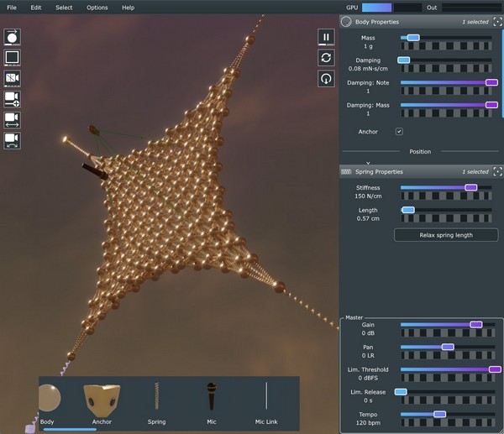Click the circular reset-to-rest icon
The width and height of the screenshot is (504, 434).
pyautogui.click(x=326, y=78)
